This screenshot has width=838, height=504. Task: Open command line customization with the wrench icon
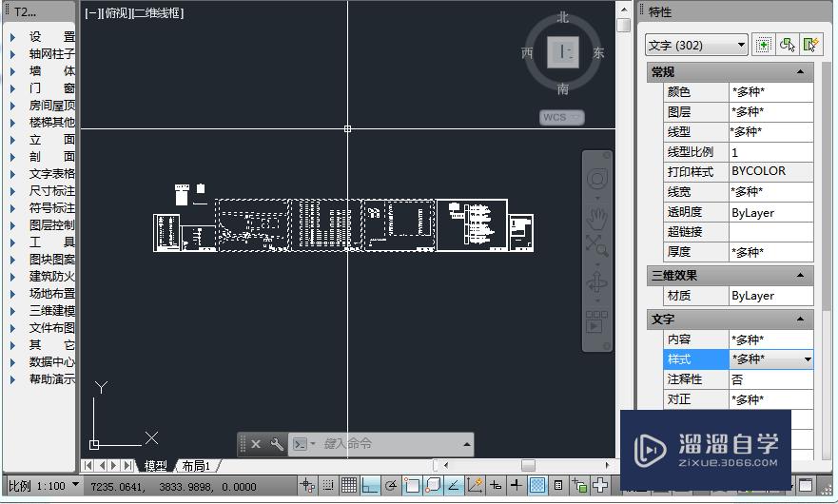click(276, 444)
